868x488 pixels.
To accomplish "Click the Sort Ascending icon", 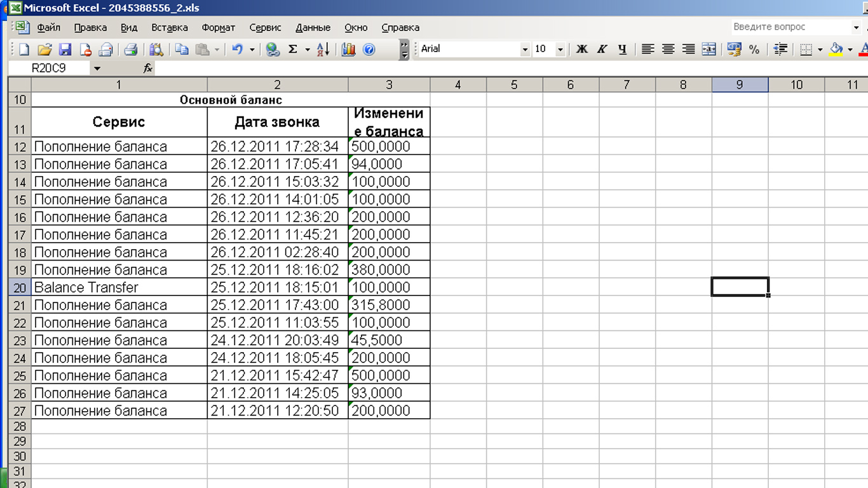I will (323, 50).
